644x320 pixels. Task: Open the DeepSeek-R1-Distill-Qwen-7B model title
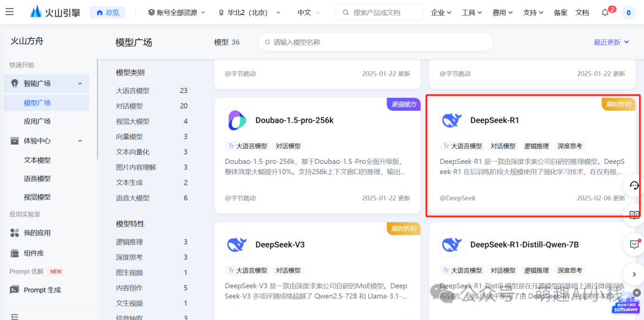525,245
